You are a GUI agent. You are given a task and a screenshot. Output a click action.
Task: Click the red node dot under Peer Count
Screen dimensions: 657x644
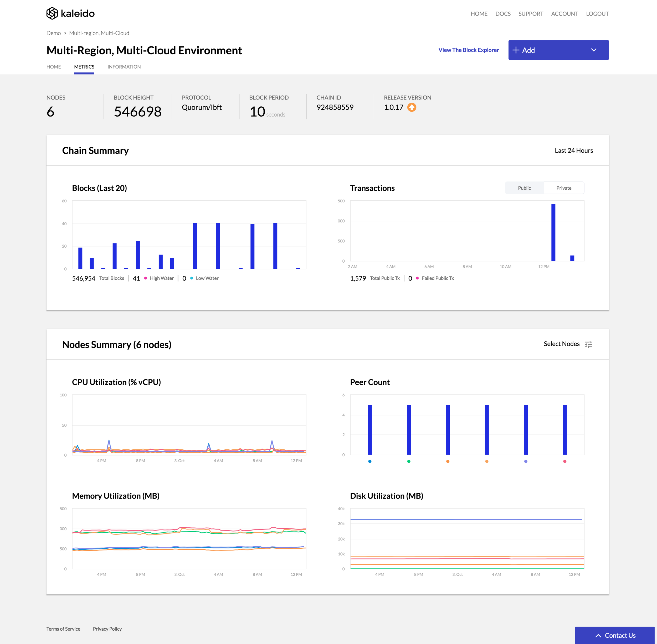coord(564,461)
